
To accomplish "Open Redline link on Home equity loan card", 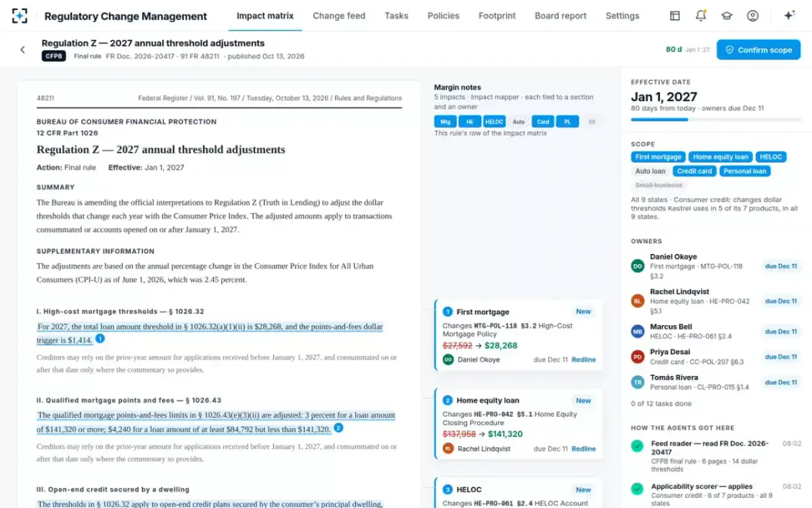I will (x=584, y=448).
